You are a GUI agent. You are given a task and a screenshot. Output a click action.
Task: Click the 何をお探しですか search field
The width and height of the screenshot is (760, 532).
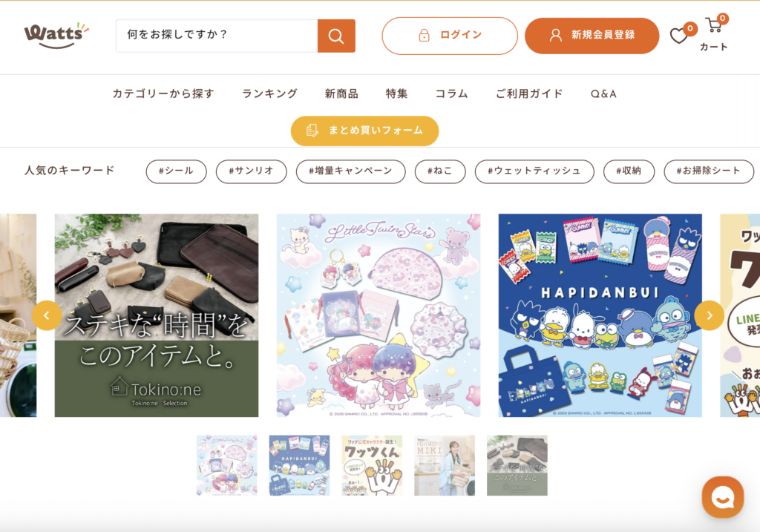tap(217, 36)
